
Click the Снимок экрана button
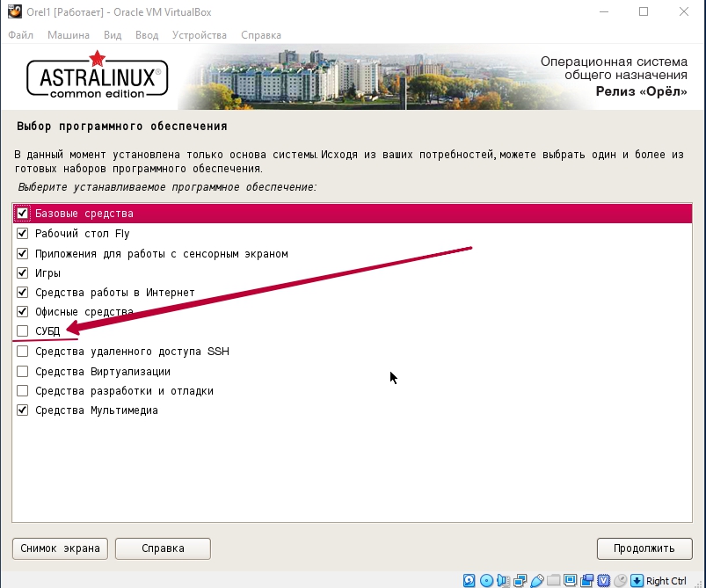[x=60, y=548]
